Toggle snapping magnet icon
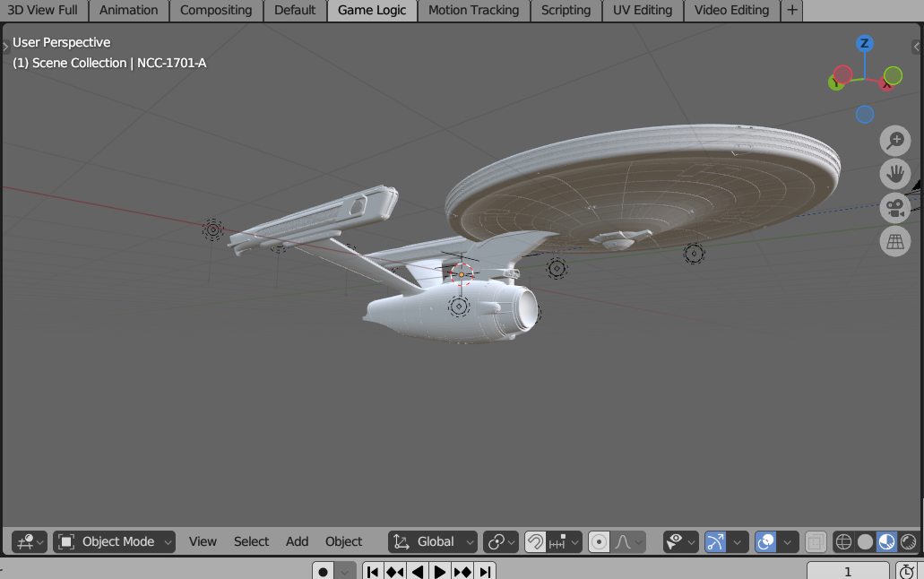924x579 pixels. [535, 541]
